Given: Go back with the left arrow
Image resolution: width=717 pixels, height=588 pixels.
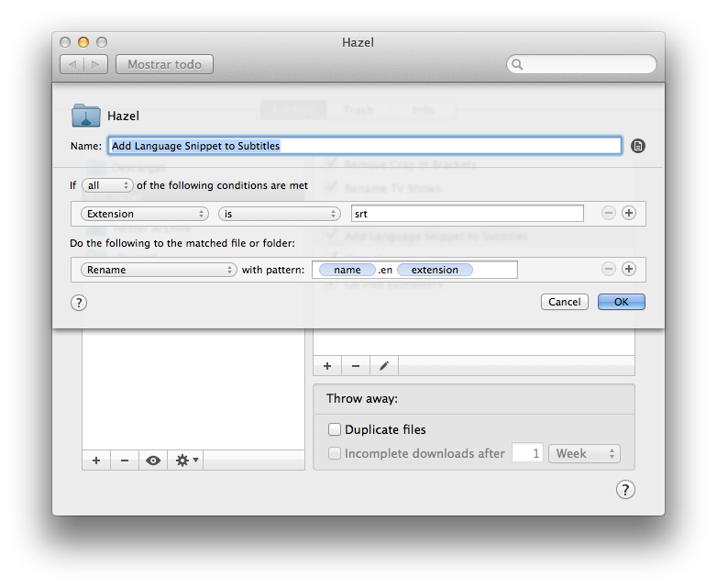Looking at the screenshot, I should pos(72,64).
